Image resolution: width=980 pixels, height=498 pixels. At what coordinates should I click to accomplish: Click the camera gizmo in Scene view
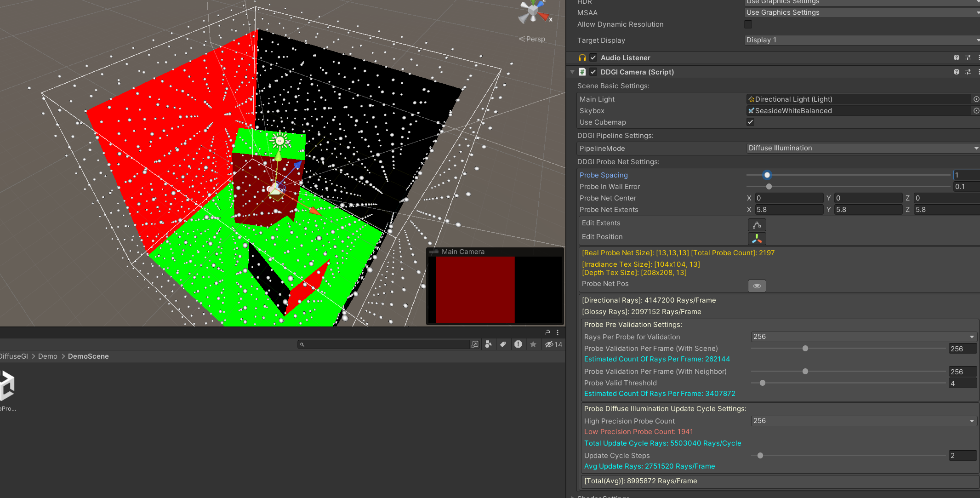(275, 189)
